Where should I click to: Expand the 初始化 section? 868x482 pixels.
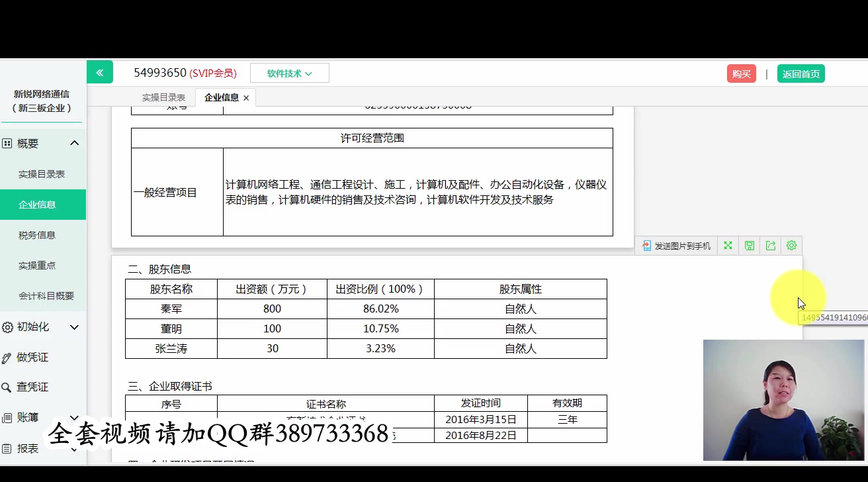[75, 326]
